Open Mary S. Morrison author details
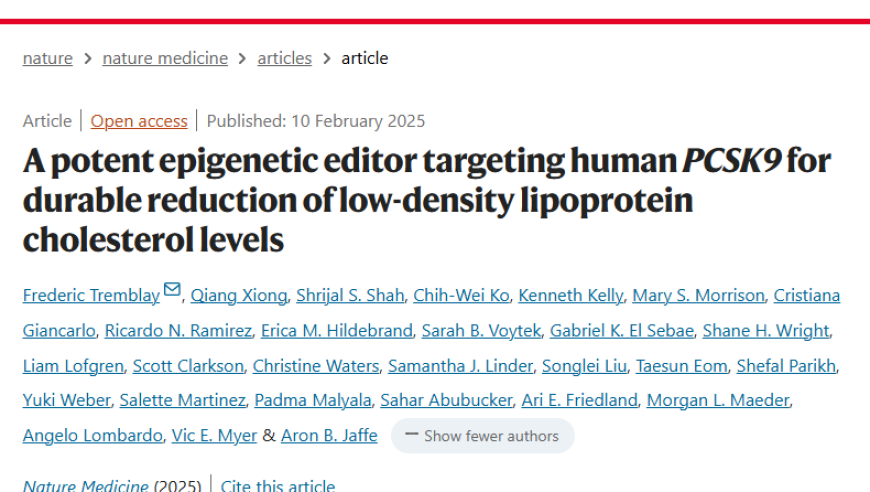The image size is (870, 492). coord(699,296)
